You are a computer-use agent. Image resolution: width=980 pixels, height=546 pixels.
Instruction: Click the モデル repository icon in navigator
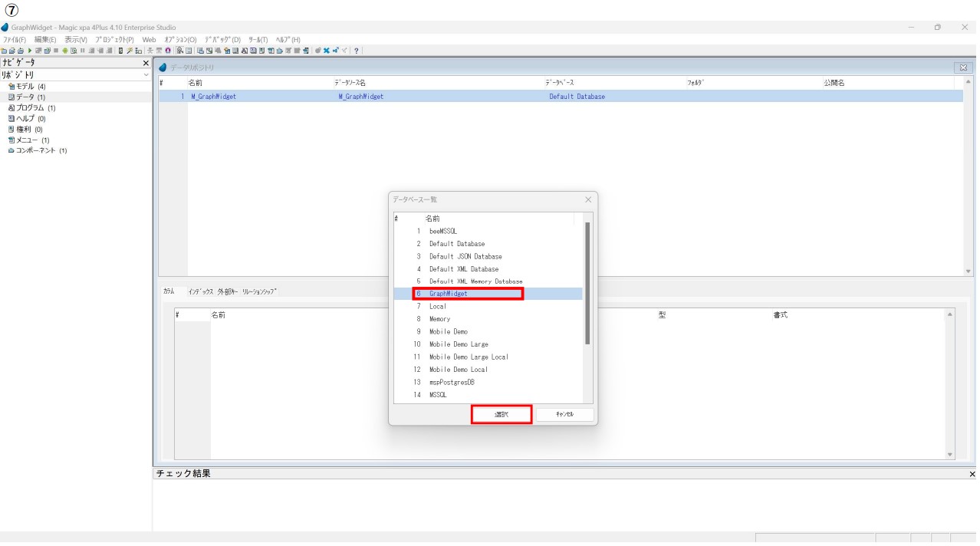(x=12, y=87)
